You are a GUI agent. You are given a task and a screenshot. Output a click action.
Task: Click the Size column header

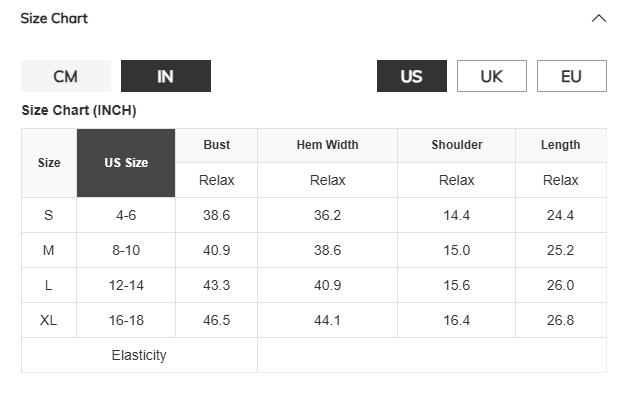pos(49,163)
